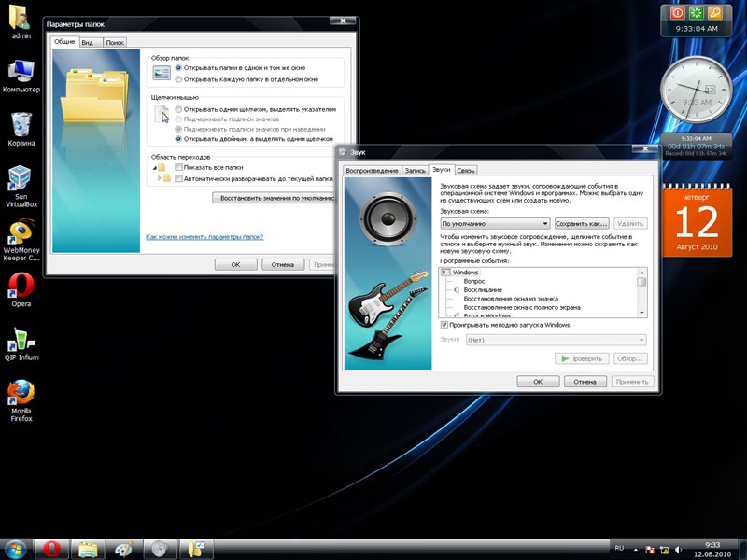747x560 pixels.
Task: Select Открывать двойным, а выделять одним щелчком
Action: (x=254, y=138)
